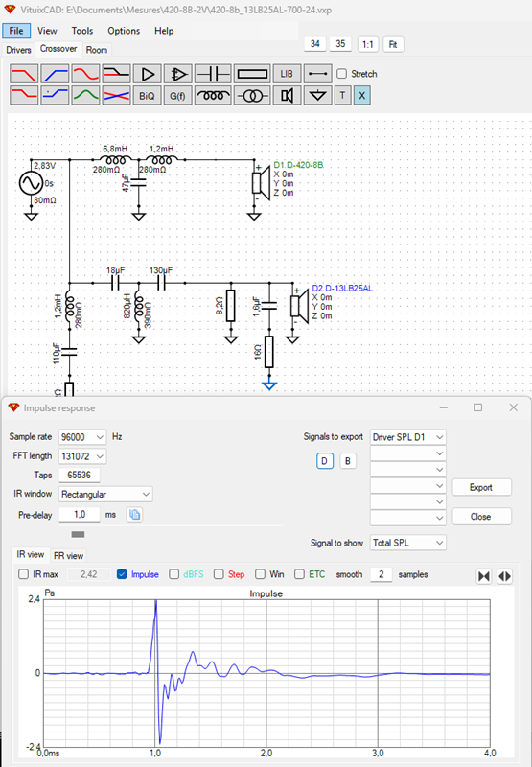The image size is (532, 767).
Task: Open the last Signals to export dropdown
Action: click(x=407, y=518)
